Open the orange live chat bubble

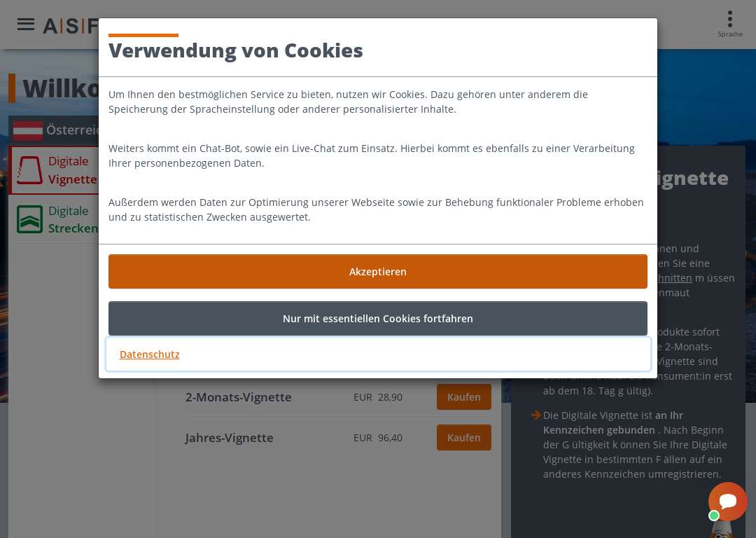(x=727, y=502)
